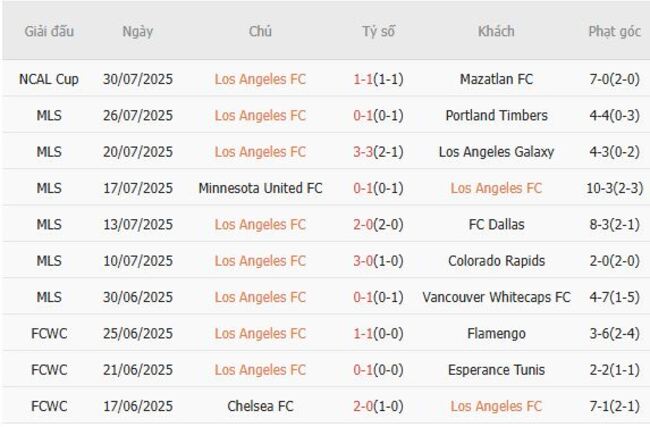Click the "Khách" column header
The width and height of the screenshot is (650, 427).
tap(496, 31)
